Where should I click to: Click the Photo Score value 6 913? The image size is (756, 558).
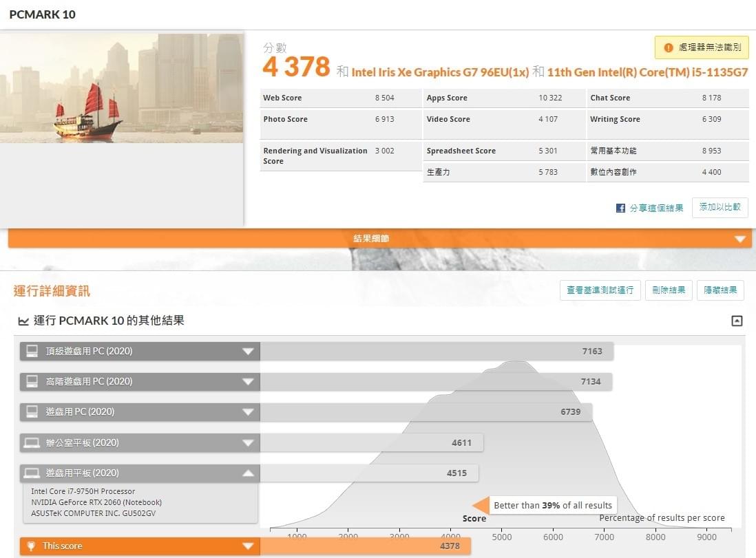385,119
